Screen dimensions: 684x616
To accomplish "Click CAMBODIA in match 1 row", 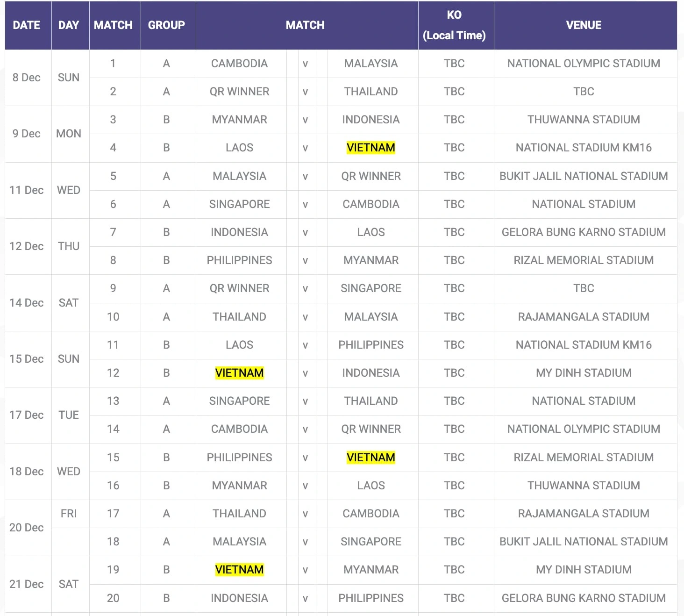I will (x=240, y=64).
